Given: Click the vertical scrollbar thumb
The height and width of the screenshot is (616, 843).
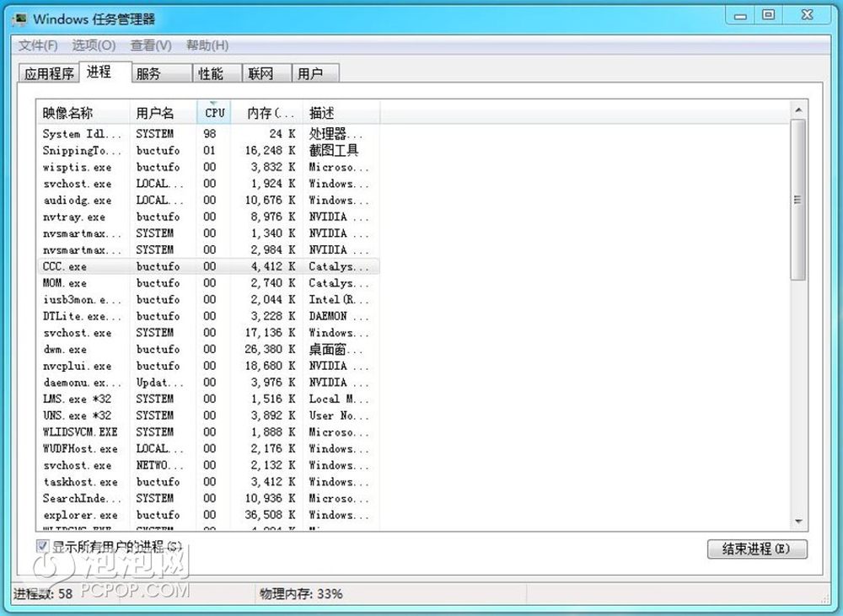Looking at the screenshot, I should (x=798, y=200).
